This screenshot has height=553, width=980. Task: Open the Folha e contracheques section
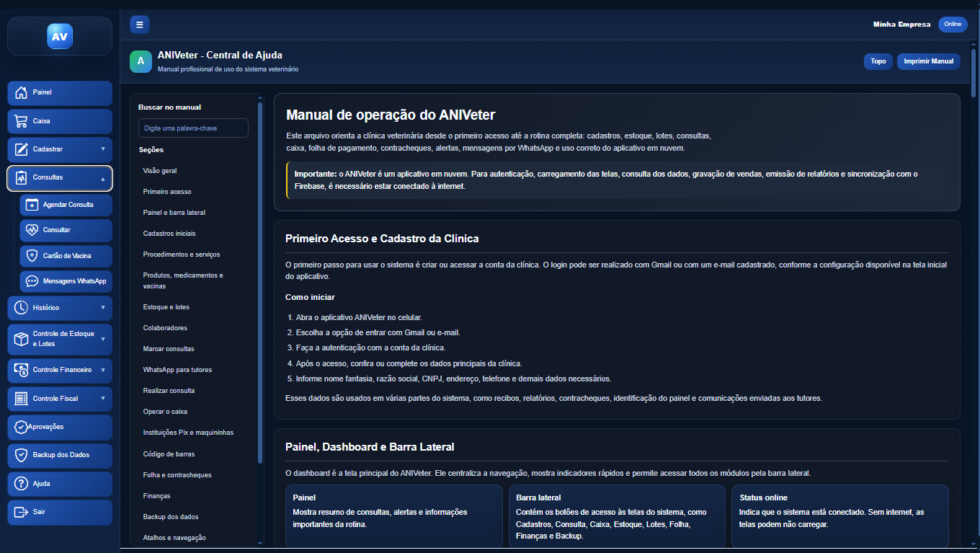[x=177, y=475]
